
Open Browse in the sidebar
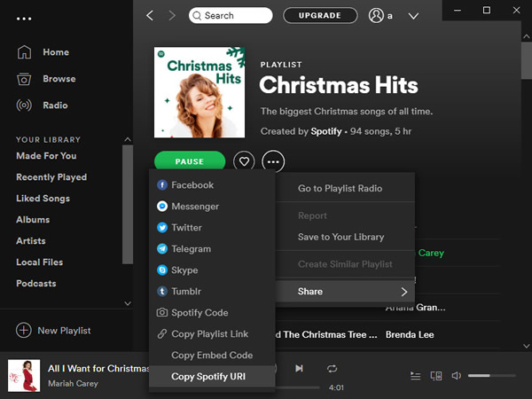[x=46, y=79]
